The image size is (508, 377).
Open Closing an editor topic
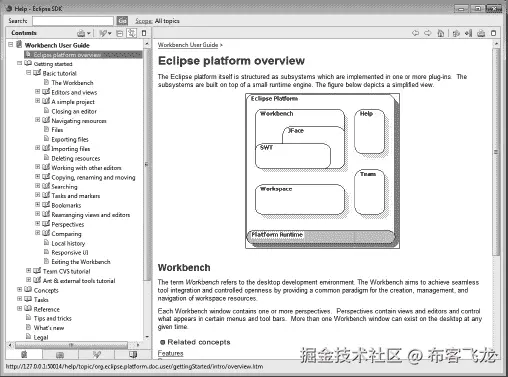tap(74, 111)
